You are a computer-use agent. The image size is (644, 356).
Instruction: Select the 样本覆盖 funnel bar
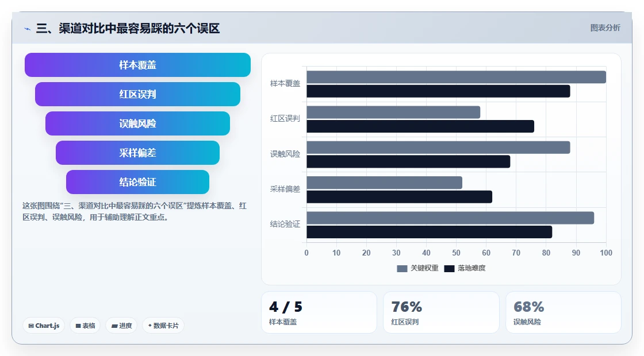137,65
